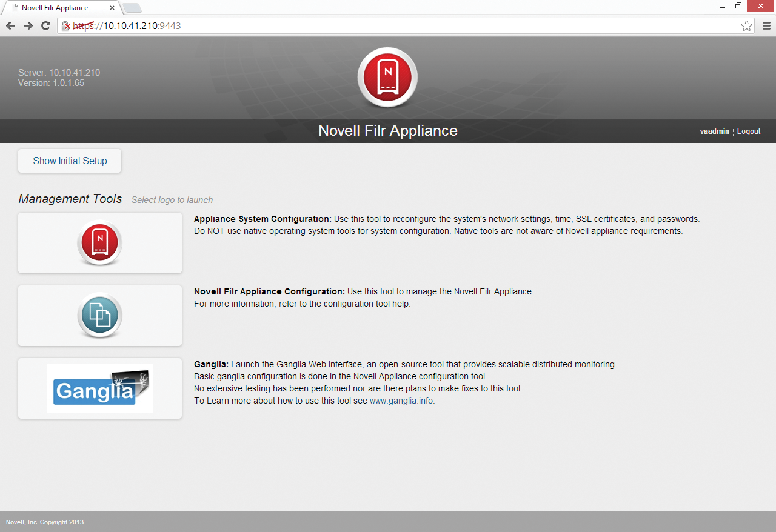Click the vaadmin username
The width and height of the screenshot is (776, 532).
point(714,131)
